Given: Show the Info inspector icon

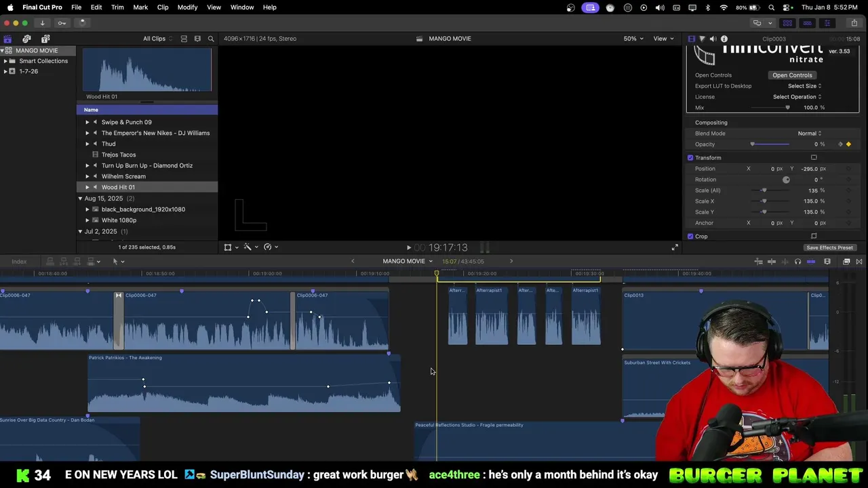Looking at the screenshot, I should coord(724,39).
